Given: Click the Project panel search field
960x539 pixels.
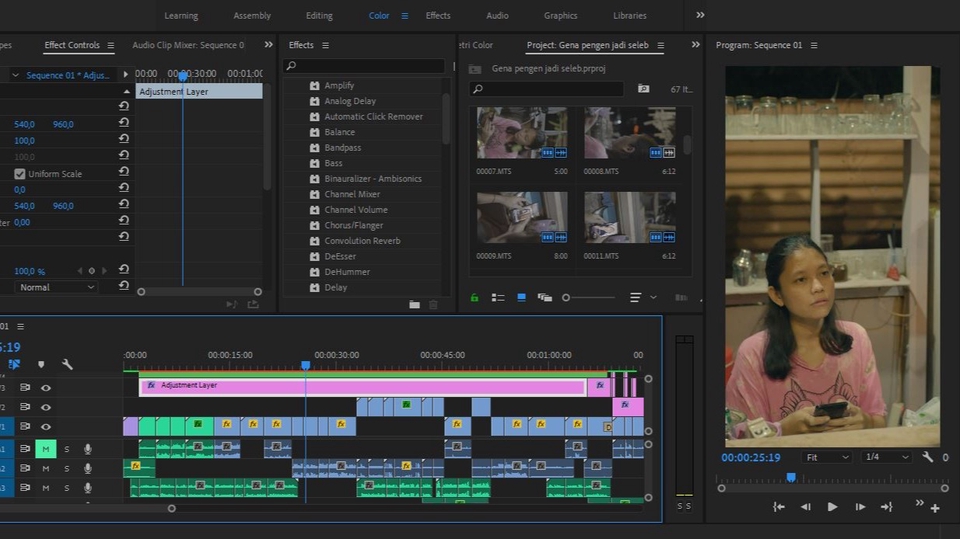Looking at the screenshot, I should (547, 89).
